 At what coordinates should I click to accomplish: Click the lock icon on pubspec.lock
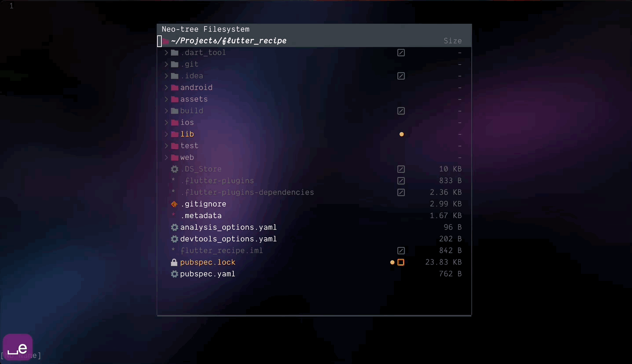tap(174, 262)
